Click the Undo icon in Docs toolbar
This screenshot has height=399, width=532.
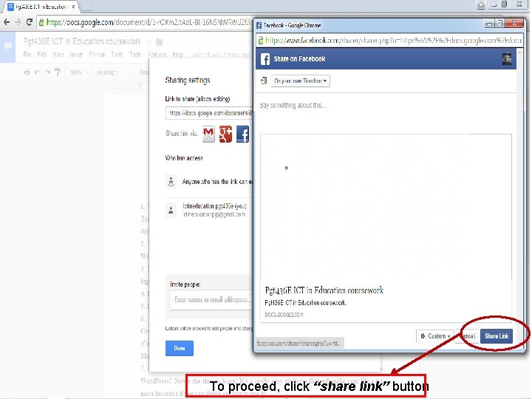click(38, 72)
